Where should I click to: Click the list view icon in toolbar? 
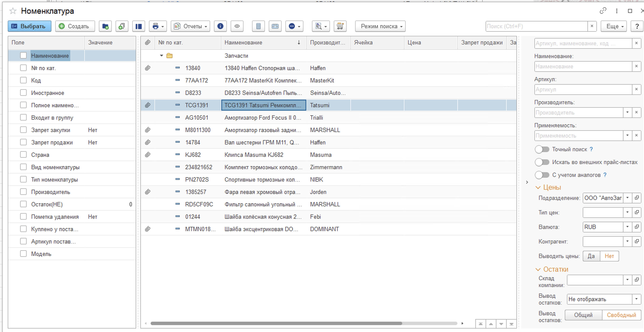pyautogui.click(x=258, y=26)
